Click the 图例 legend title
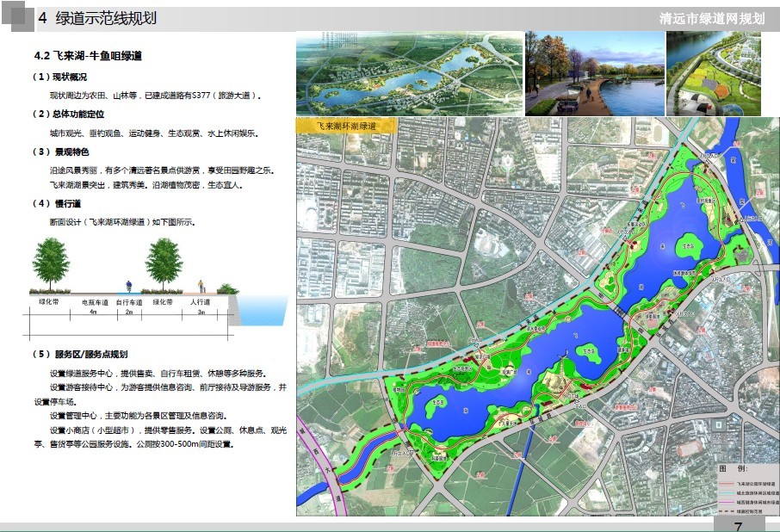 [732, 469]
